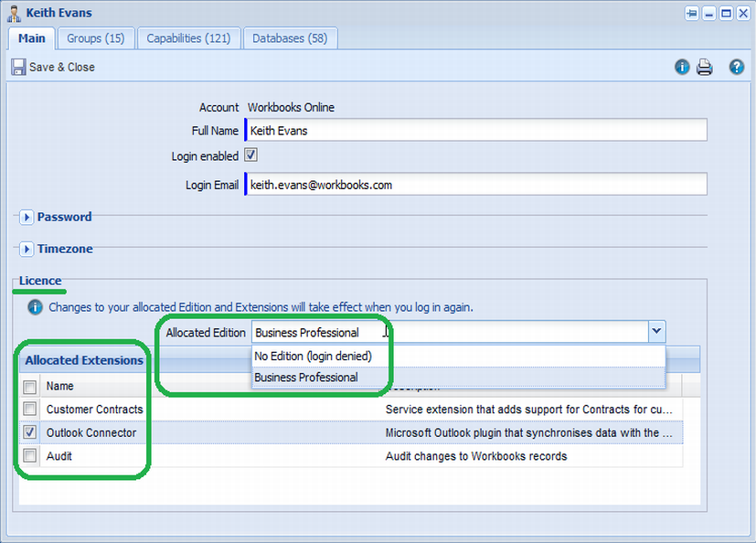Open the Capabilities (121) tab
Screen dimensions: 756x543
pos(188,38)
